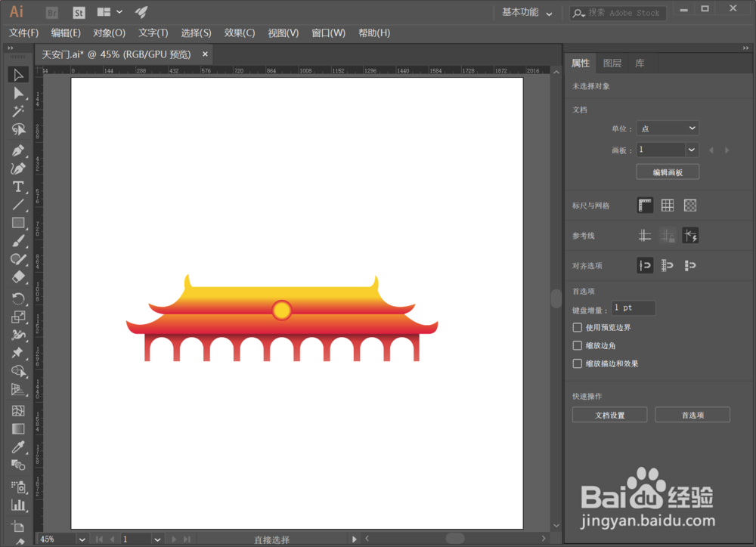Viewport: 756px width, 547px height.
Task: Switch to the 图层 panel tab
Action: tap(612, 63)
